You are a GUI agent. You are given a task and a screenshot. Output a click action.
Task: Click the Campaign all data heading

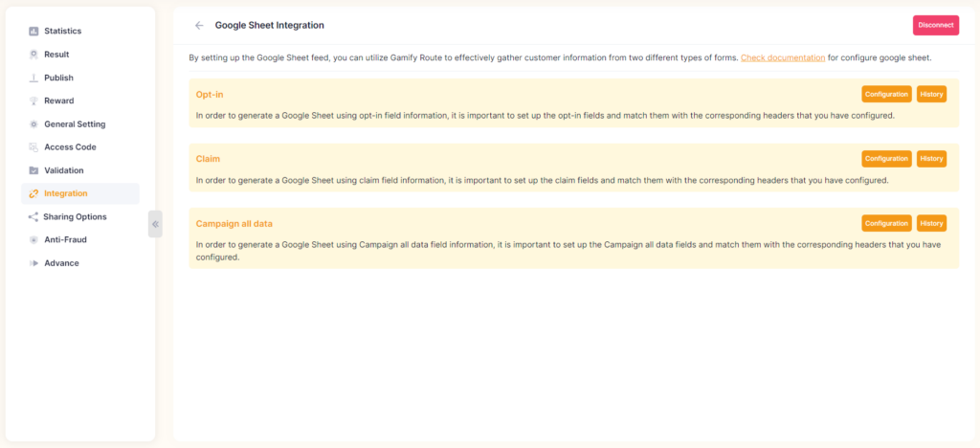click(234, 223)
